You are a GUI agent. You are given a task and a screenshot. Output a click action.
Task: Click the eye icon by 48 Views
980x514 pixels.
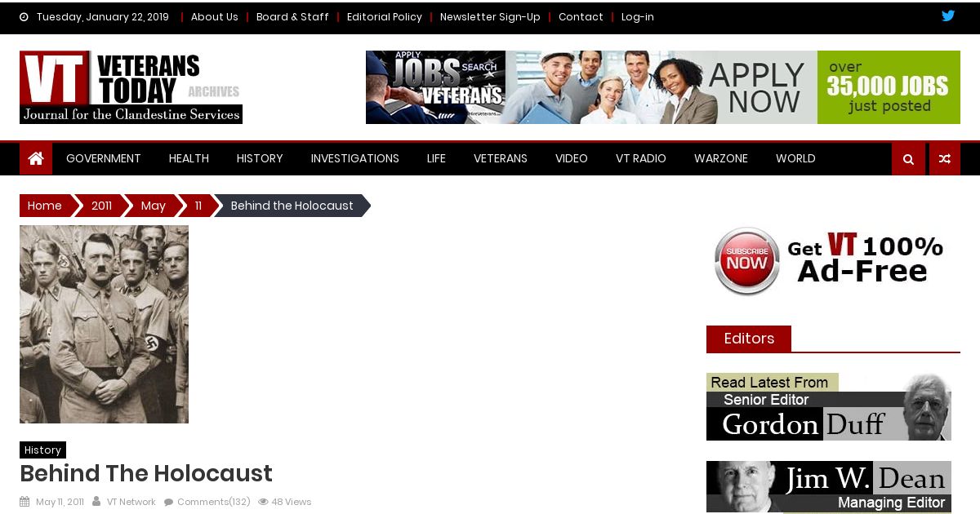coord(263,502)
